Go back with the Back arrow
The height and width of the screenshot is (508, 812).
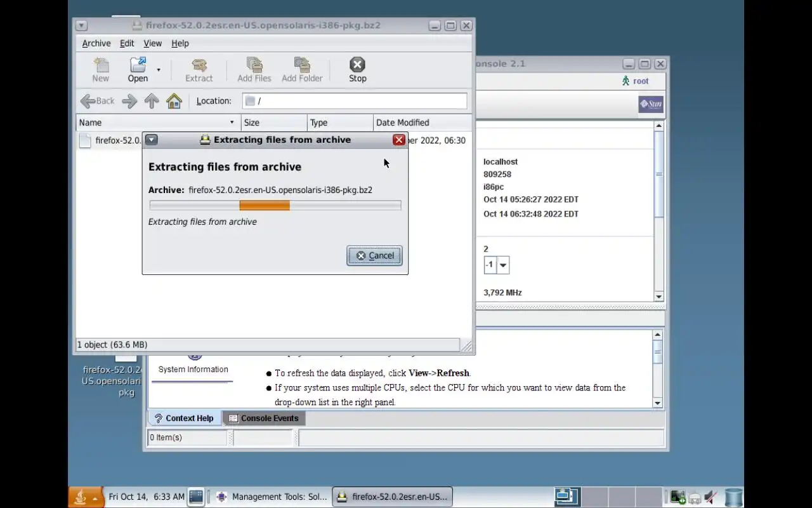(98, 101)
